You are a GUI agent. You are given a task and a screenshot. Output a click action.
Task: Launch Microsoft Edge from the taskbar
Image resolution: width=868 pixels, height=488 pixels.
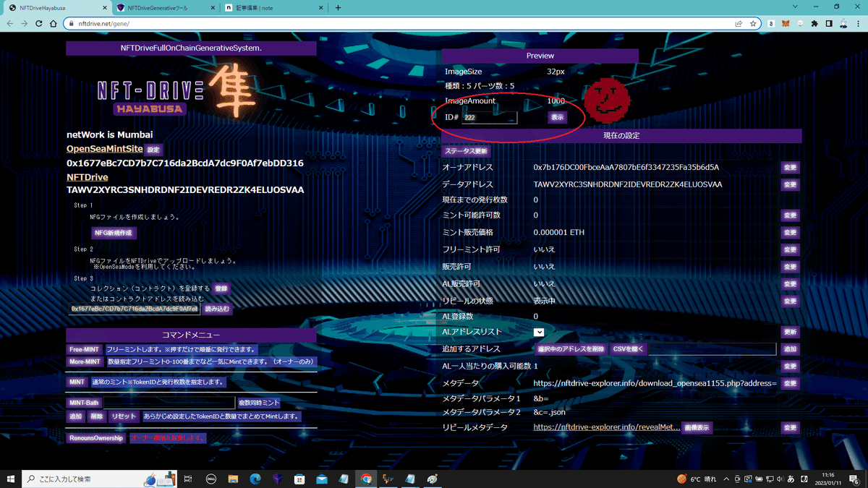tap(255, 479)
